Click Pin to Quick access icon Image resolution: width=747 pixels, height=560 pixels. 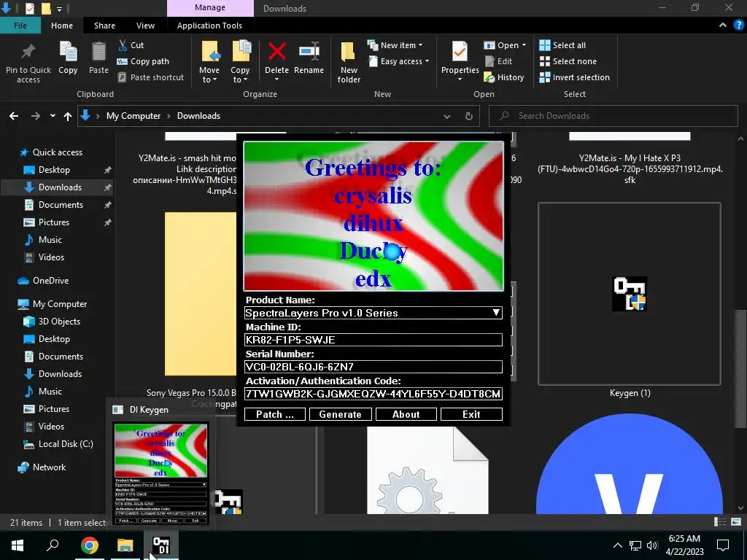(x=28, y=52)
